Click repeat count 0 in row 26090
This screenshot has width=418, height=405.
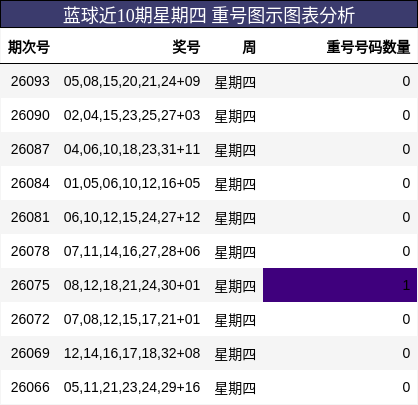[406, 115]
